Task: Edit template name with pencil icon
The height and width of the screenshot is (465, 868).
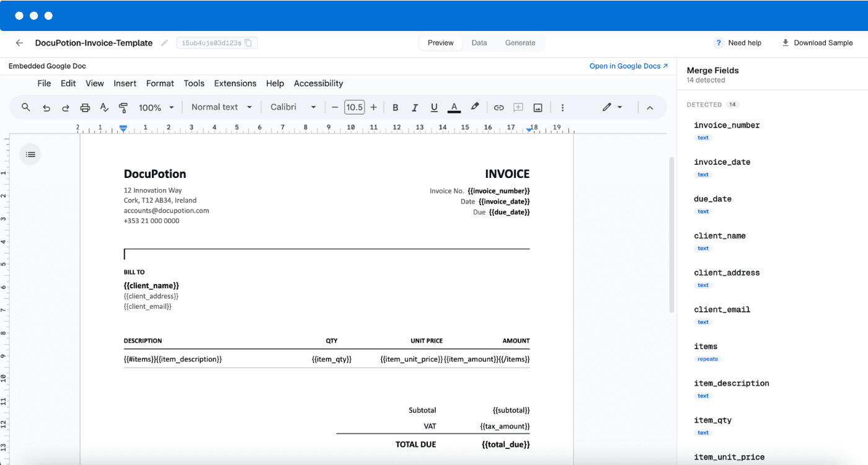Action: (164, 43)
